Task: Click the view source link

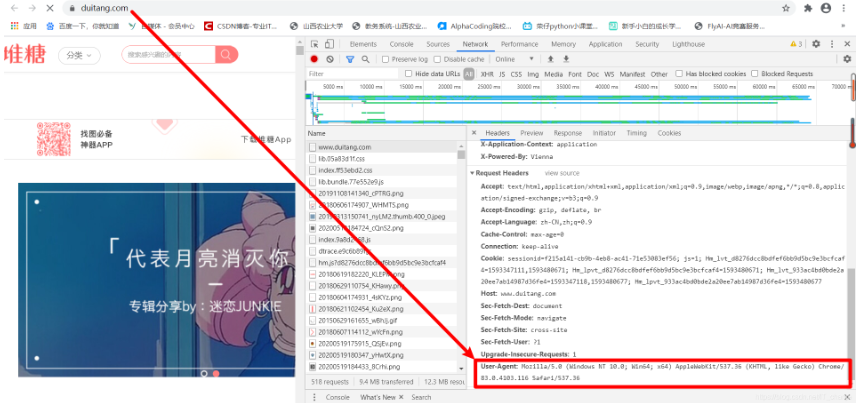Action: (562, 173)
